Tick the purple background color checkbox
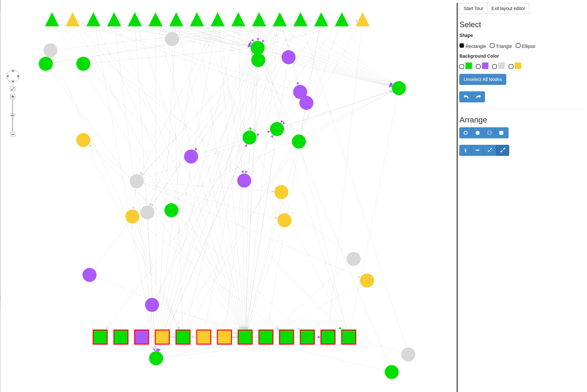 (478, 66)
